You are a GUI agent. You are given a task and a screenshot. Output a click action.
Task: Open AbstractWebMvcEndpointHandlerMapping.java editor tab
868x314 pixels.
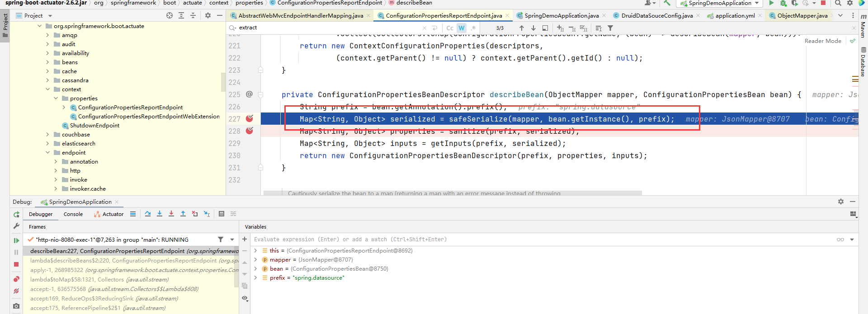point(300,15)
